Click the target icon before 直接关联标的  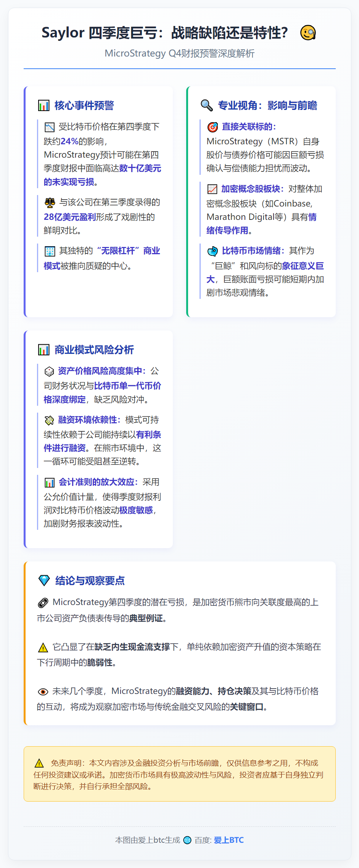pyautogui.click(x=213, y=127)
